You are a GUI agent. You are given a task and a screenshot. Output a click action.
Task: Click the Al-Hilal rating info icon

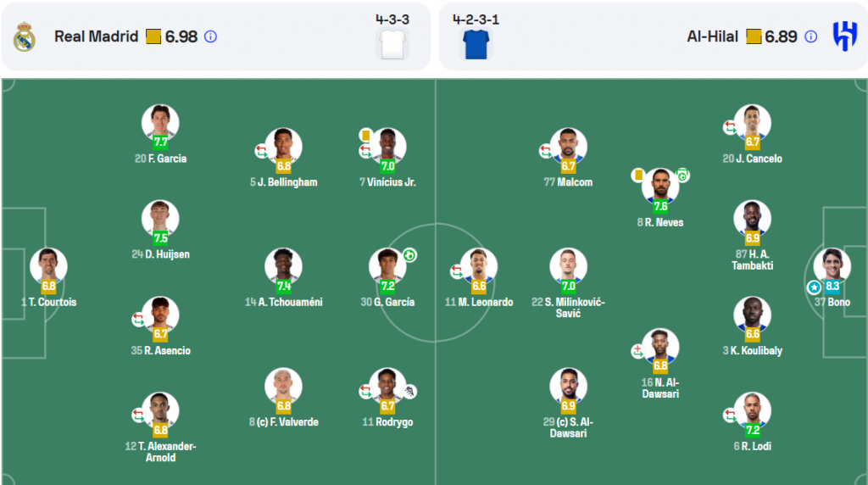click(x=810, y=36)
